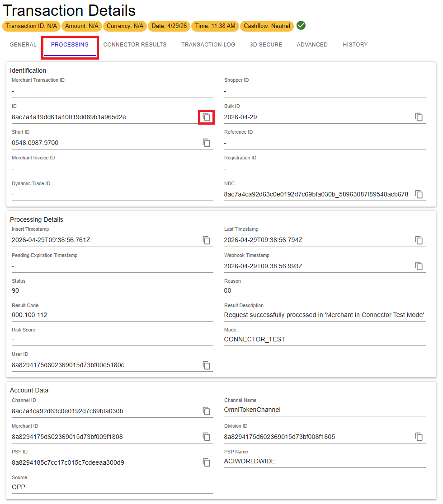Screen dimensions: 443x504
Task: Click the Time: 11:38 AM chip
Action: coord(215,26)
